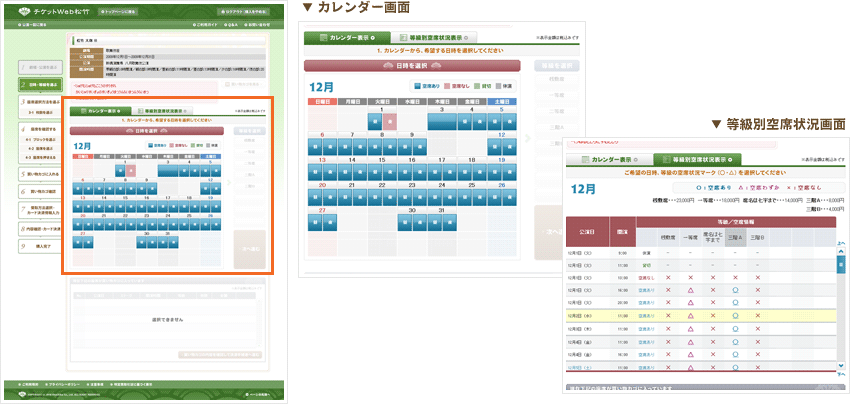The width and height of the screenshot is (850, 404).
Task: Open the お問い合わせ link in the top bar
Action: point(257,25)
